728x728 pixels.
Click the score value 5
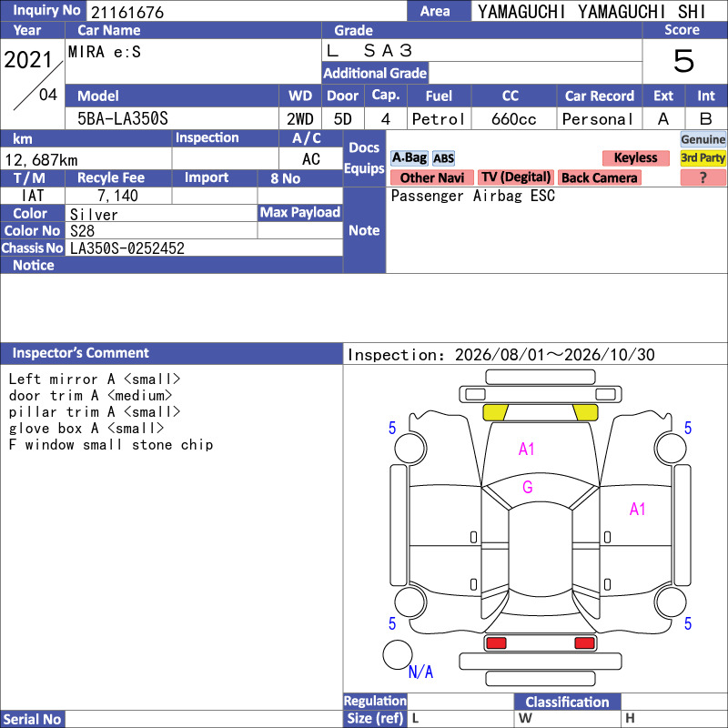click(684, 61)
